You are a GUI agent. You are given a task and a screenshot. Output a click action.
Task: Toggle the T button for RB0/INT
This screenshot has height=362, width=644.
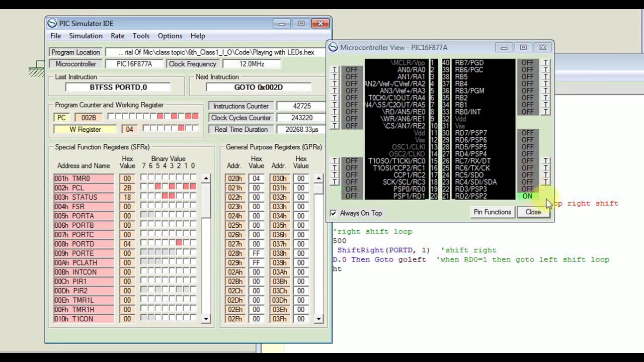click(546, 112)
